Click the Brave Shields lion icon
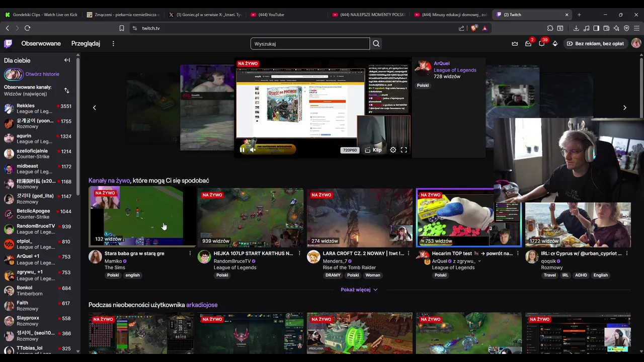Screen dimensions: 644x362 [x=474, y=28]
